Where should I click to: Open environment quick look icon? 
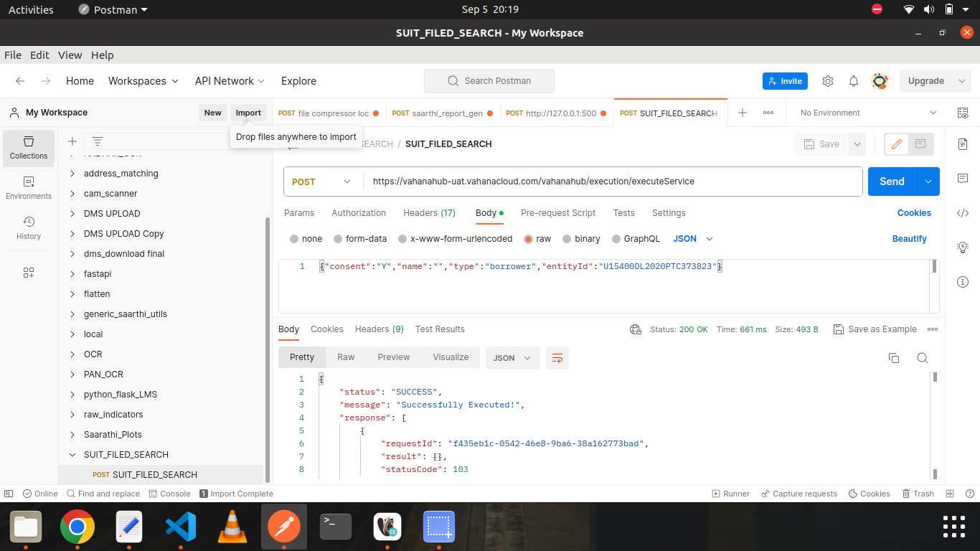tap(963, 113)
